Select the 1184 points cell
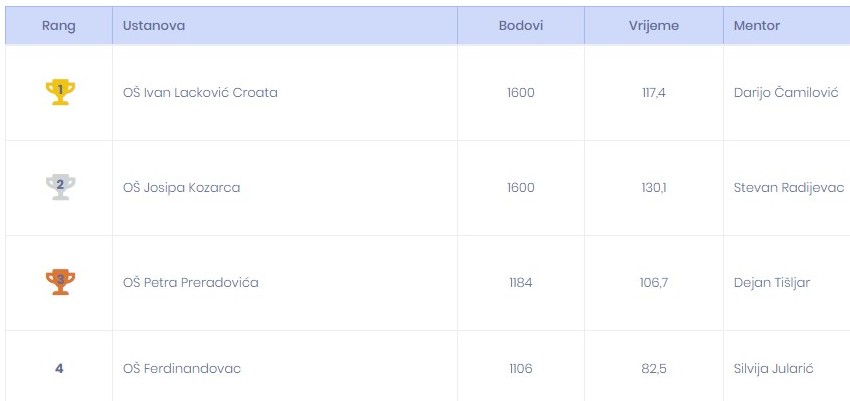The image size is (850, 401). click(x=521, y=282)
